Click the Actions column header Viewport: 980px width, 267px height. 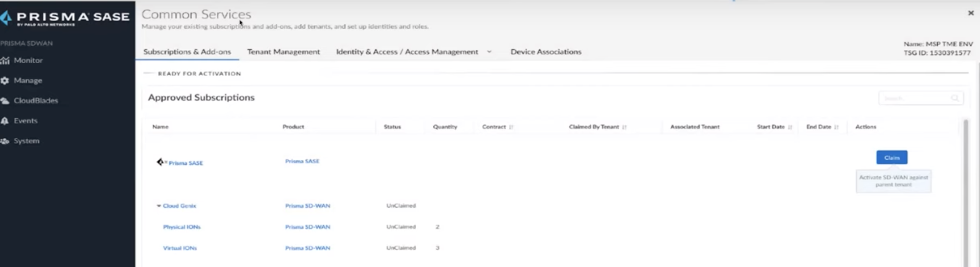(x=865, y=127)
